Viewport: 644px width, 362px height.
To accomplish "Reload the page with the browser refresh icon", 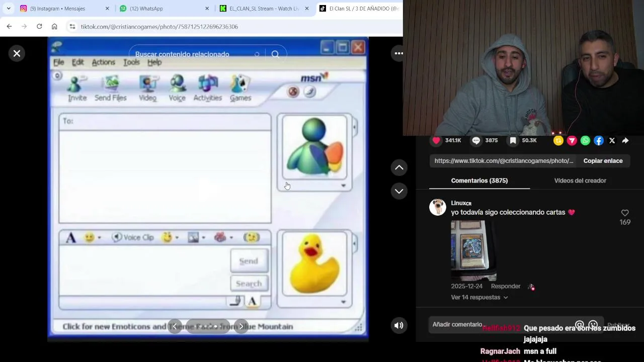I will pos(39,26).
